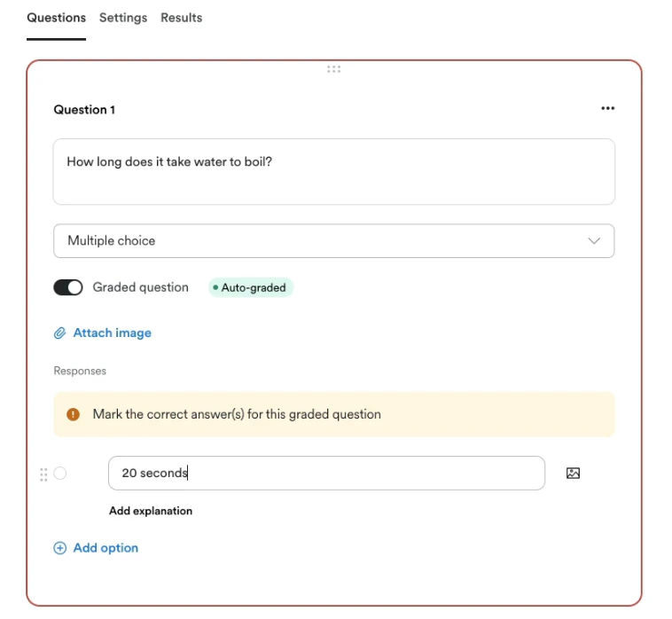Focus the 20 seconds answer field
Viewport: 672px width, 619px height.
click(326, 473)
